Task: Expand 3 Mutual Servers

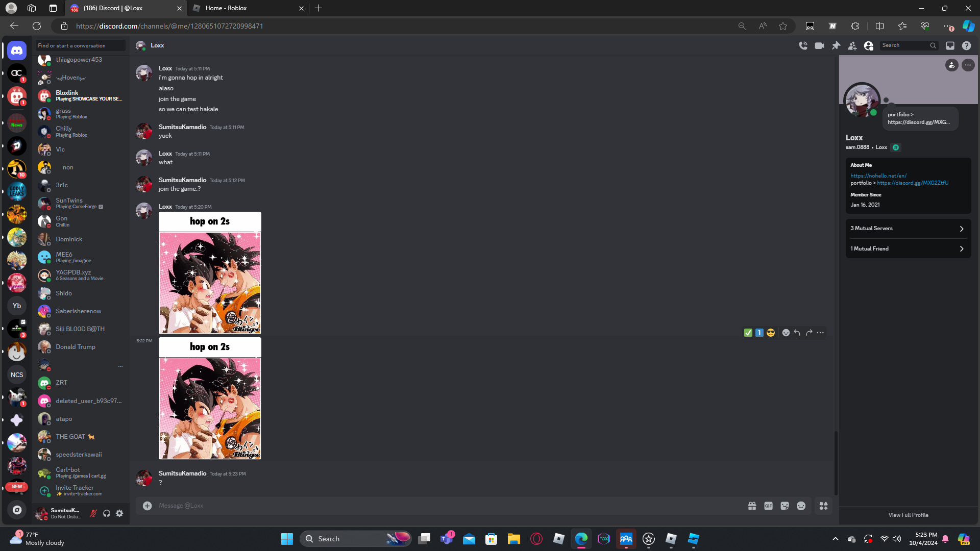Action: click(908, 229)
